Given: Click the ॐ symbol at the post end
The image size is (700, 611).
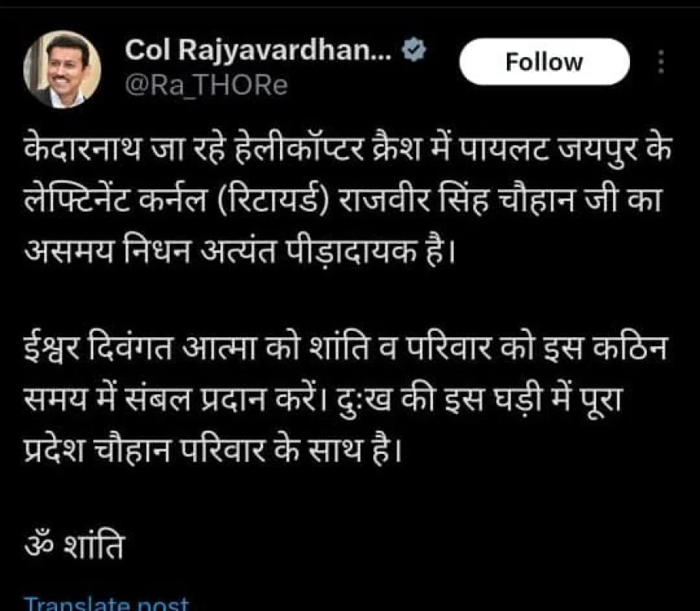Looking at the screenshot, I should tap(39, 545).
